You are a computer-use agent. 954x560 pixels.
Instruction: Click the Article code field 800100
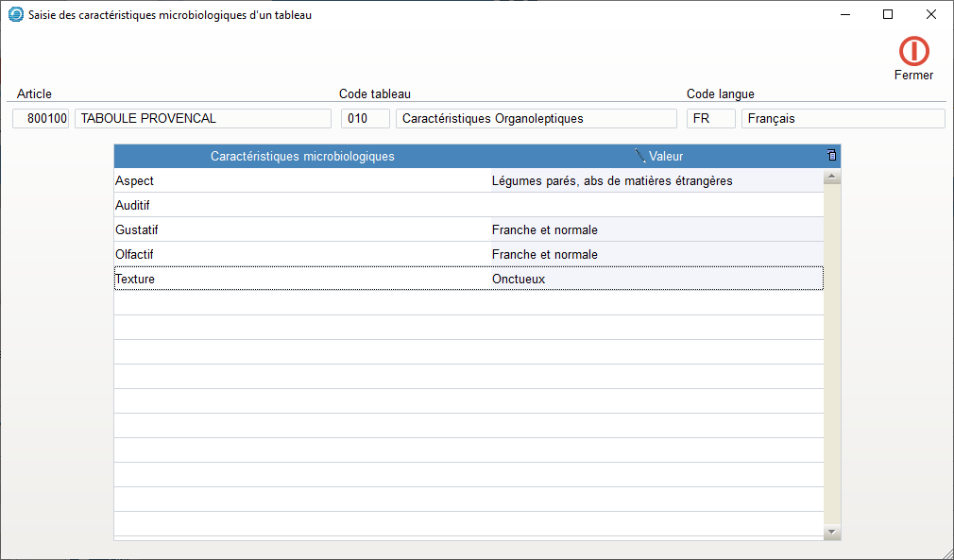coord(42,118)
